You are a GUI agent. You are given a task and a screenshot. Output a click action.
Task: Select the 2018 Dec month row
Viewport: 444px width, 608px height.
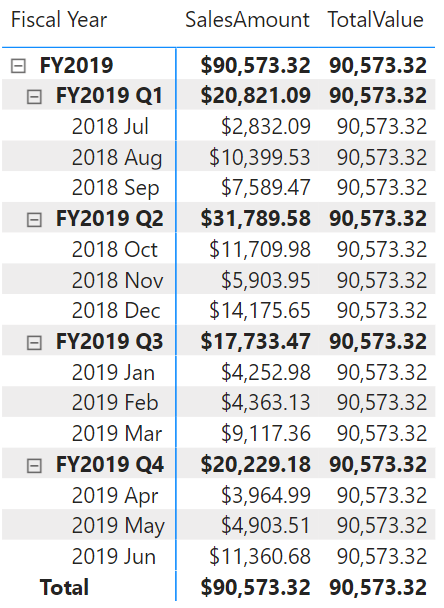tap(218, 311)
